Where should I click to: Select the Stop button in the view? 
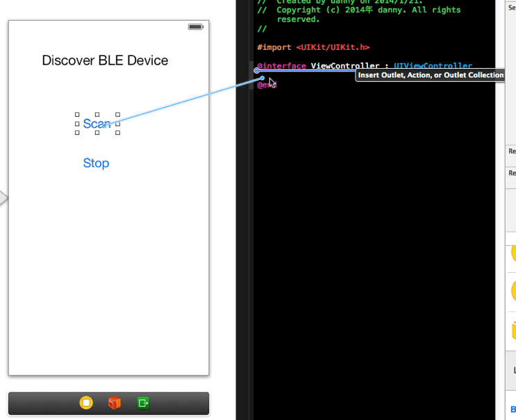point(96,163)
